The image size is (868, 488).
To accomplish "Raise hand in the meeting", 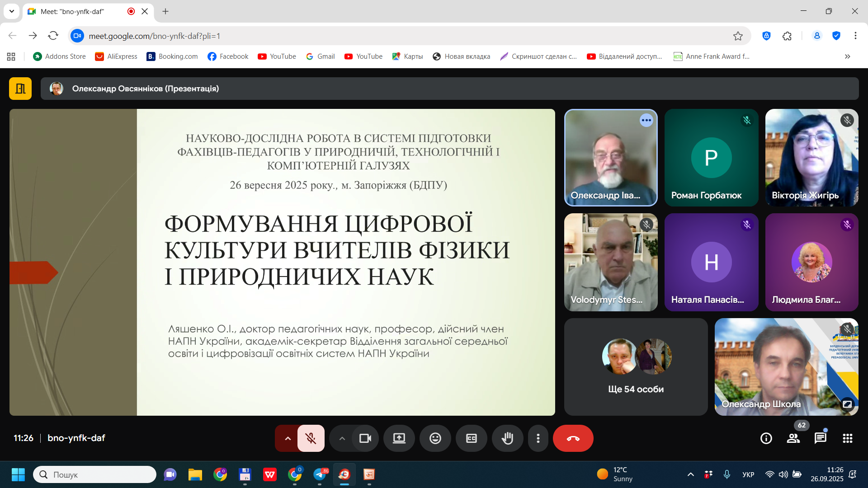I will click(507, 438).
